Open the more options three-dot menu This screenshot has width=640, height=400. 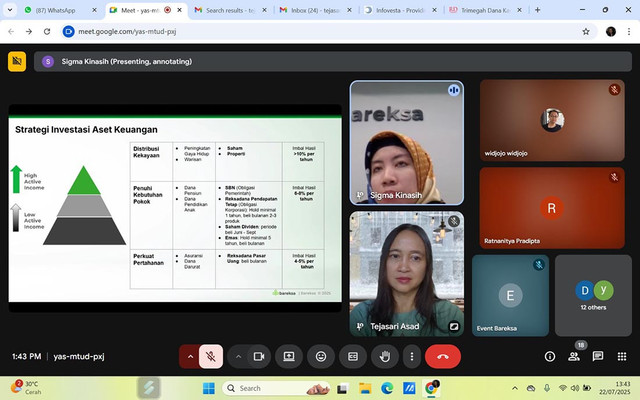[x=411, y=356]
